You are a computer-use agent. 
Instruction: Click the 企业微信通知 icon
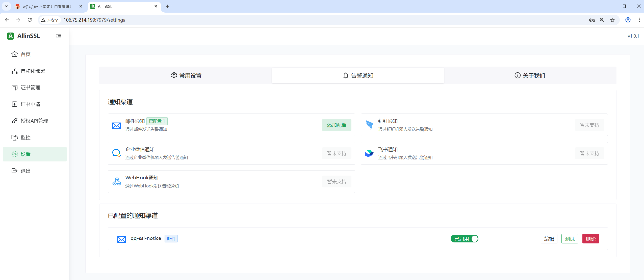pos(116,153)
